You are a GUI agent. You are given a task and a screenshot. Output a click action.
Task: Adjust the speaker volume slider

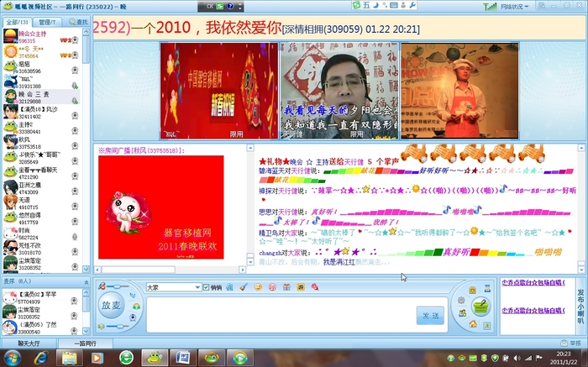(118, 326)
